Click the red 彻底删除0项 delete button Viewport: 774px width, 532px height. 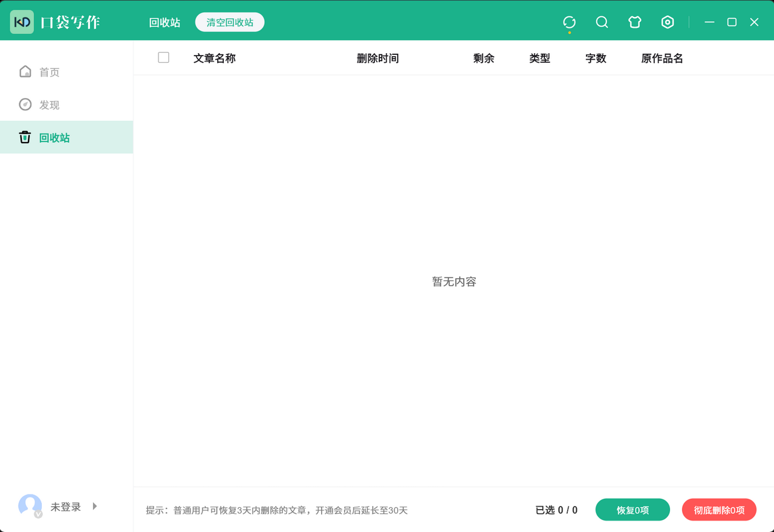point(719,510)
